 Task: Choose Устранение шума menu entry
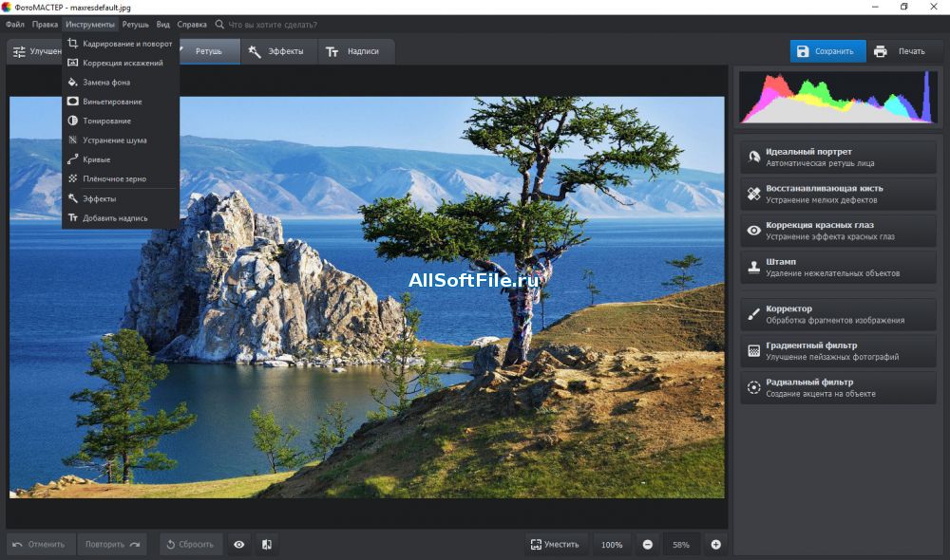click(x=121, y=140)
